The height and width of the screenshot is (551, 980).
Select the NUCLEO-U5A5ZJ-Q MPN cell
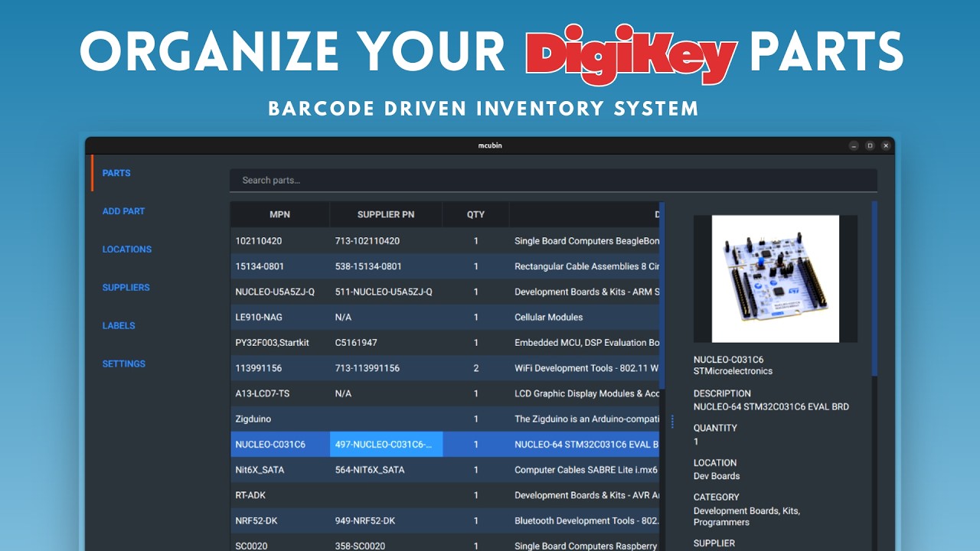280,292
